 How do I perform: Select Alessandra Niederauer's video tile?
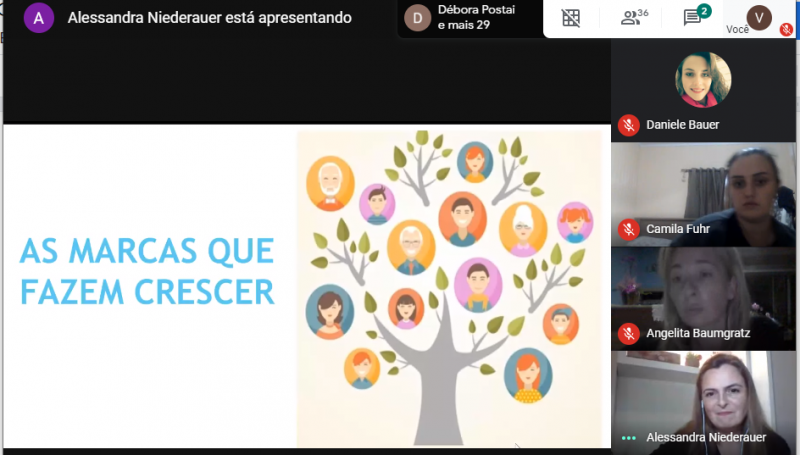tap(703, 403)
